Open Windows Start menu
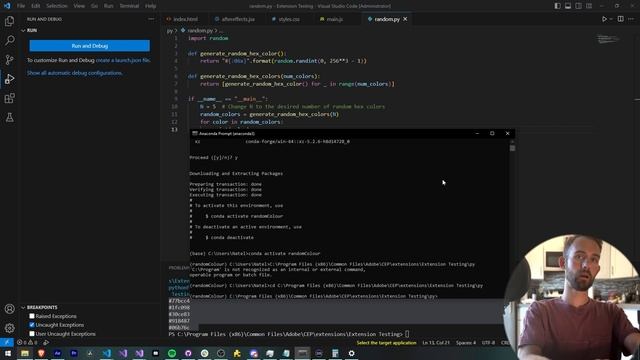 [x=8, y=353]
